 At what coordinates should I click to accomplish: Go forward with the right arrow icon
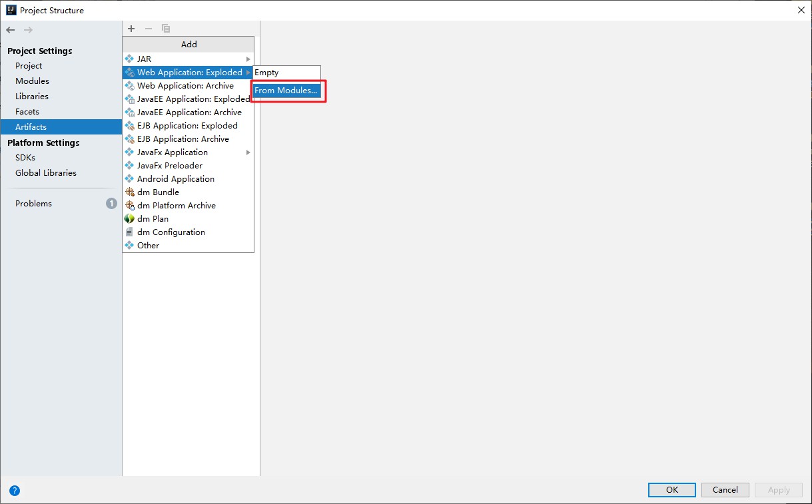coord(28,30)
